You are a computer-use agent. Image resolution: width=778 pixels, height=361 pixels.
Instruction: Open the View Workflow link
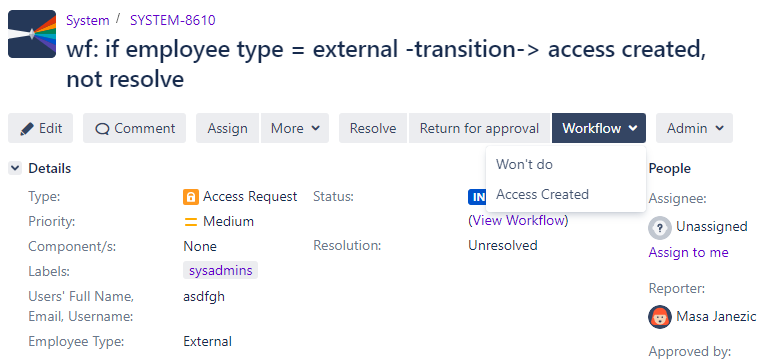click(x=518, y=220)
